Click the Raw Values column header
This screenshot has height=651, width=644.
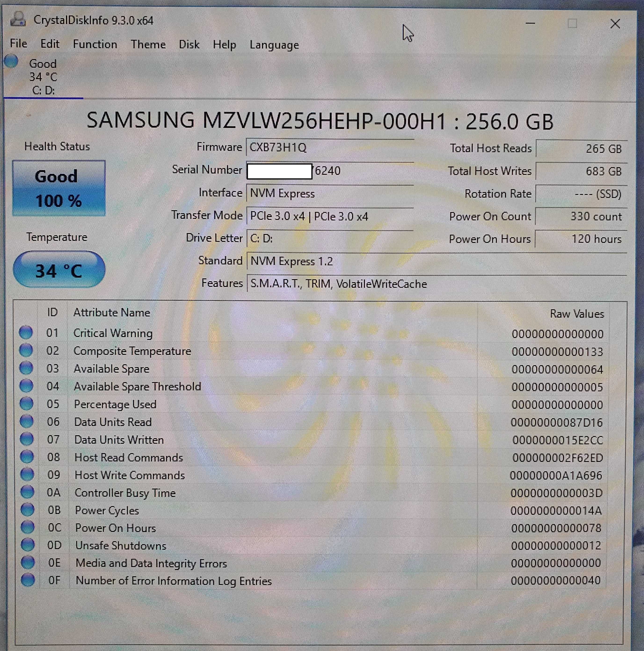coord(577,314)
